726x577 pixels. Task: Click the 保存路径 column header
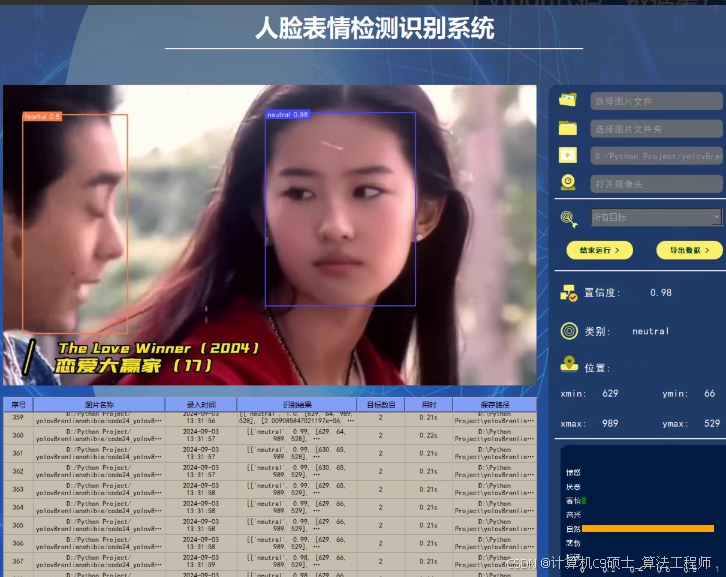tap(494, 405)
